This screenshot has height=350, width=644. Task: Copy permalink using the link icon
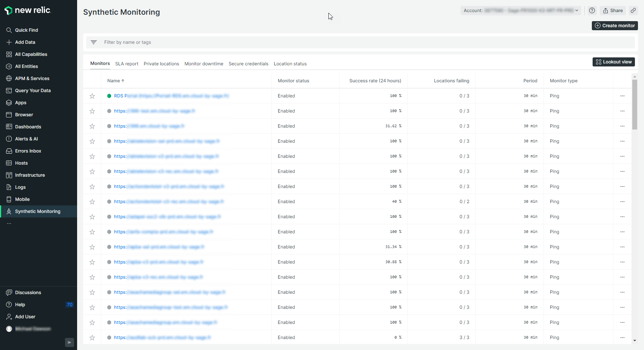tap(633, 11)
